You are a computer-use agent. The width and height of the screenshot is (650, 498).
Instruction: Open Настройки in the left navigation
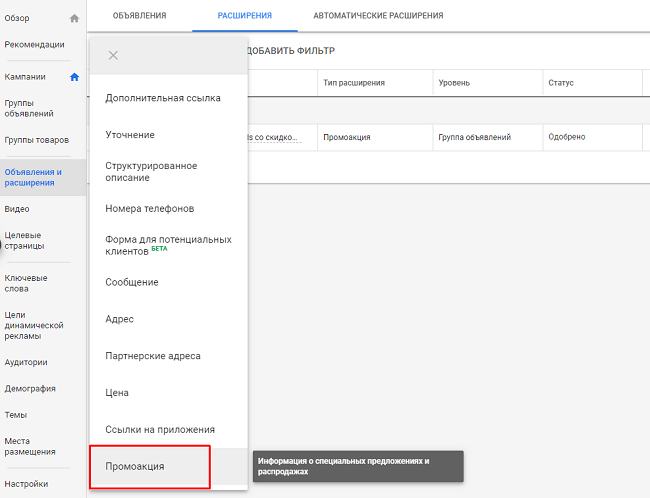click(26, 484)
